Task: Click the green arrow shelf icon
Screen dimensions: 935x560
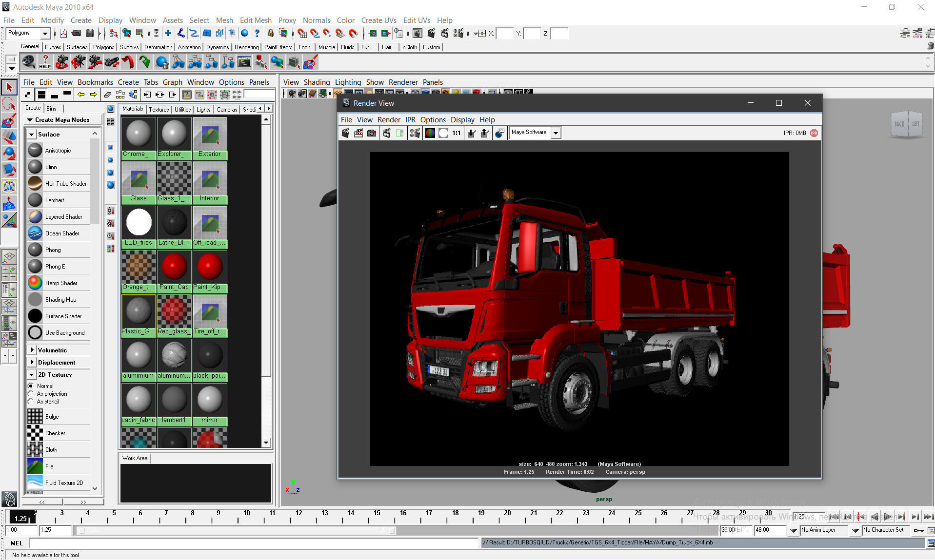Action: 144,62
